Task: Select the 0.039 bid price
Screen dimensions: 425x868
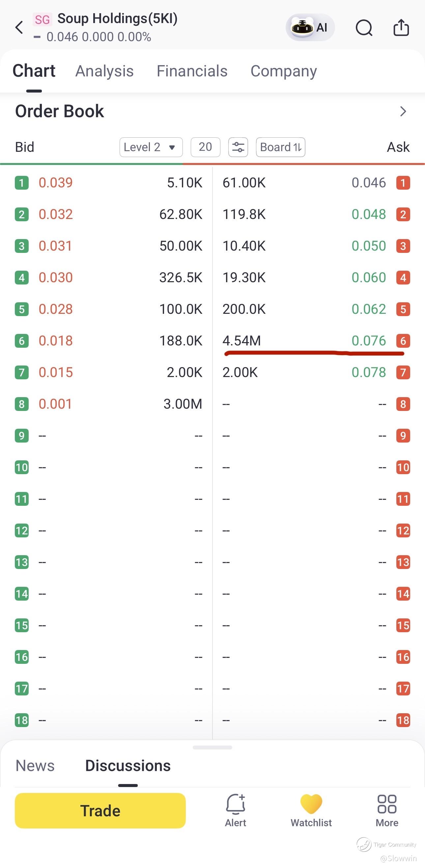Action: pyautogui.click(x=56, y=183)
